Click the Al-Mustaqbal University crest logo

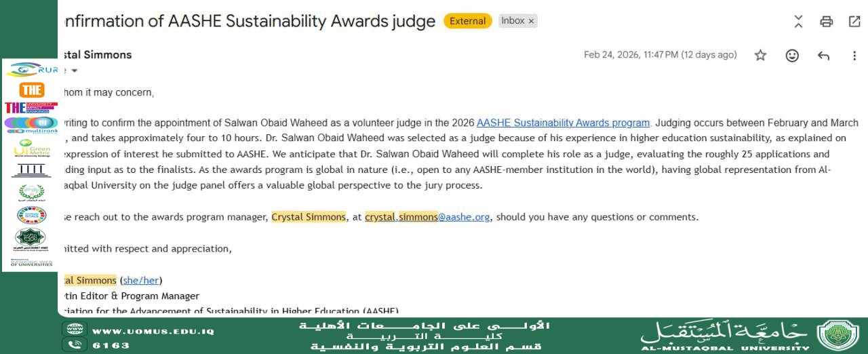(837, 336)
